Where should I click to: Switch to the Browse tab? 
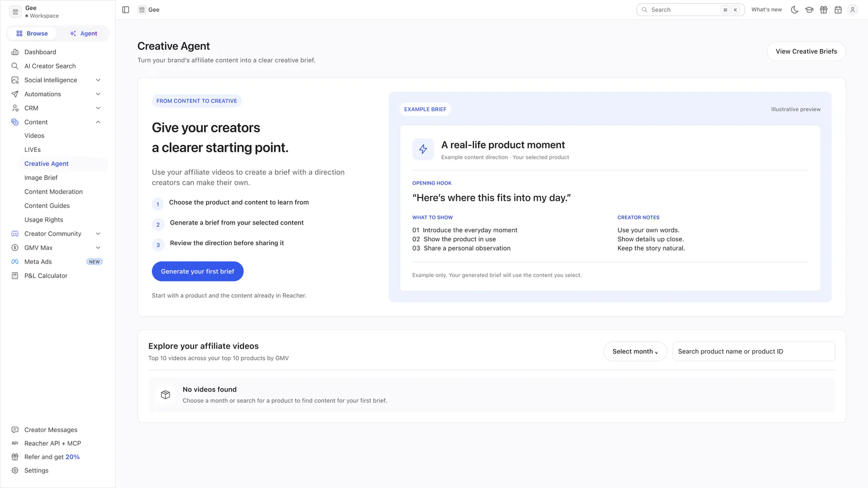(x=32, y=34)
